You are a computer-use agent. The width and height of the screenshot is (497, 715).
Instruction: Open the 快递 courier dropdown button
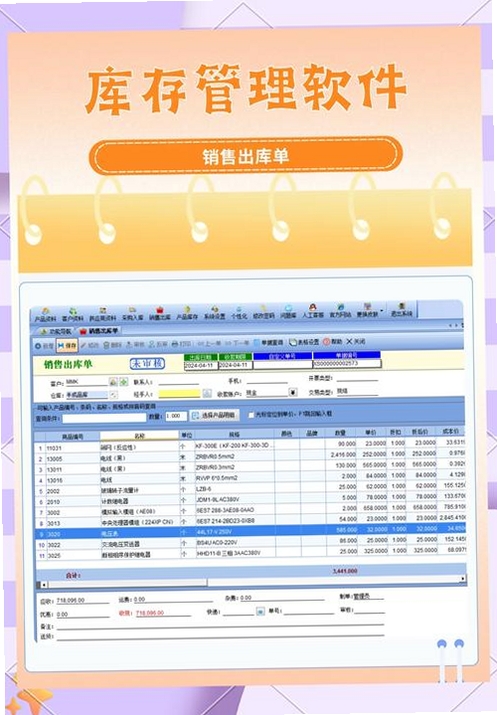point(260,611)
